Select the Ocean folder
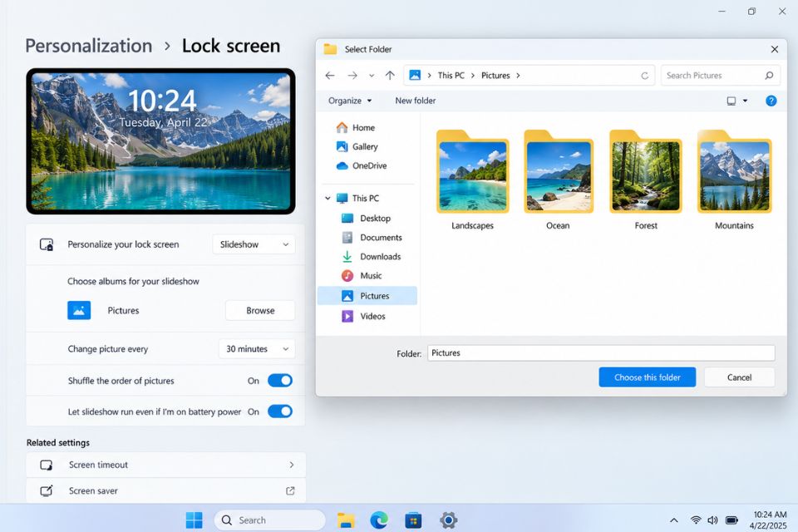Screen dimensions: 798x532 tap(559, 180)
